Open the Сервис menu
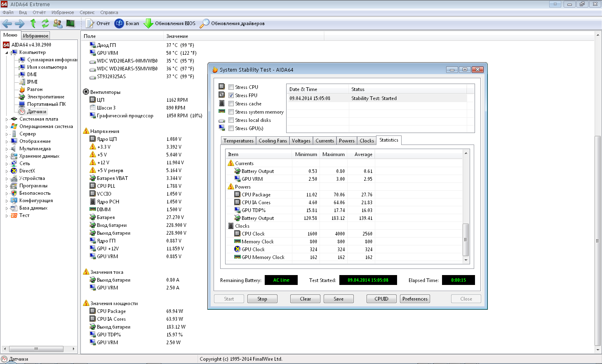 click(x=87, y=12)
